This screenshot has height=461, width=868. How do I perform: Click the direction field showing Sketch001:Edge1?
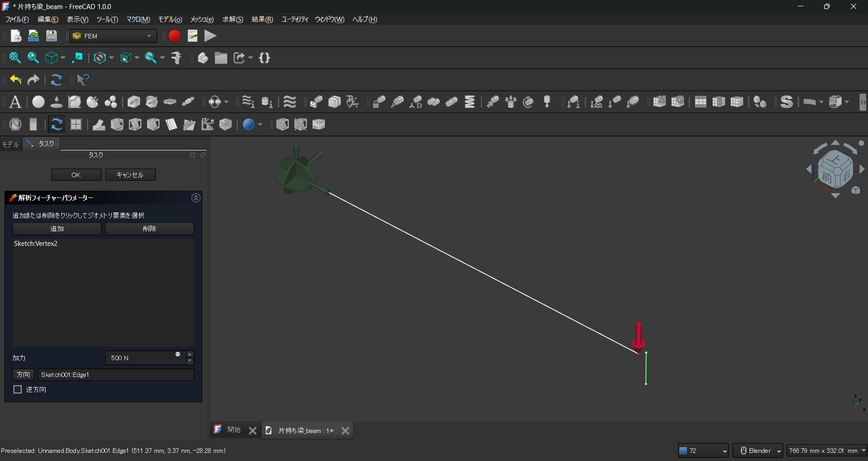(x=116, y=375)
